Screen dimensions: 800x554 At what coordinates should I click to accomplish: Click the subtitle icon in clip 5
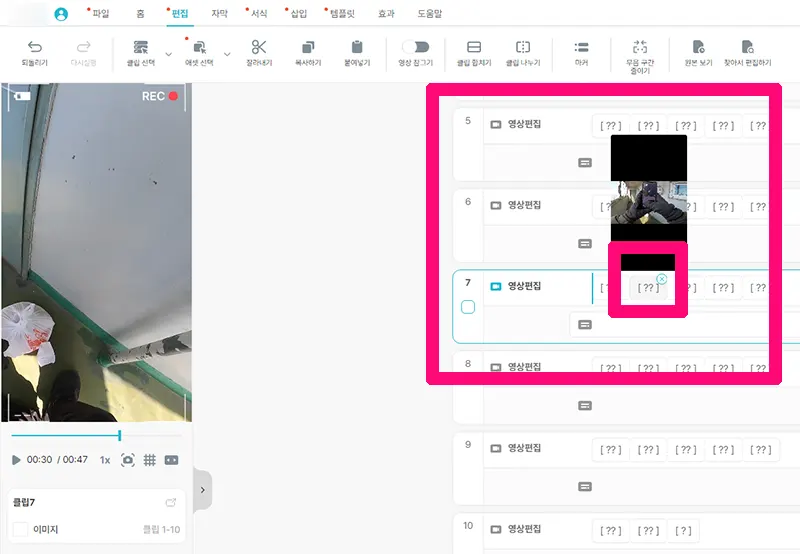(585, 163)
